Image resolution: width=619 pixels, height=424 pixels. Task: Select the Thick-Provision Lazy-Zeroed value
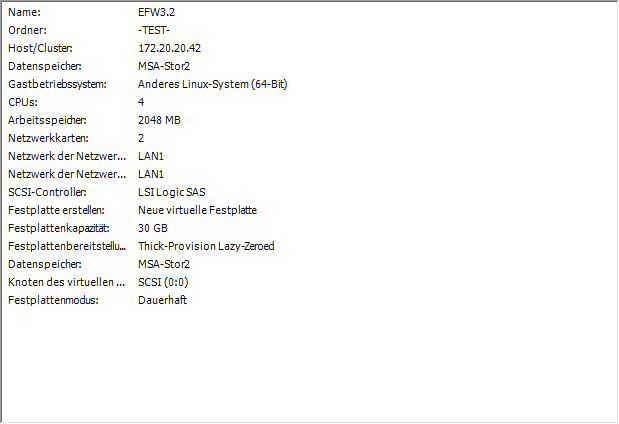pos(206,246)
